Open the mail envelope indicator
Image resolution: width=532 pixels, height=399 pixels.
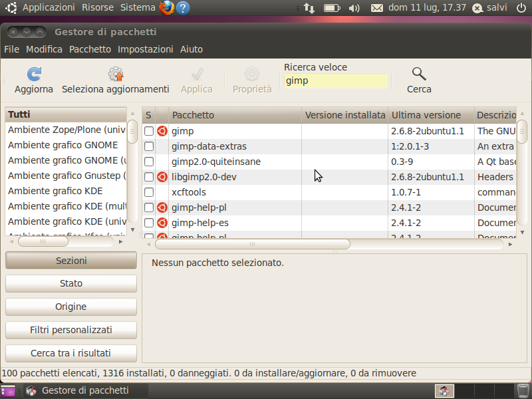pos(376,8)
